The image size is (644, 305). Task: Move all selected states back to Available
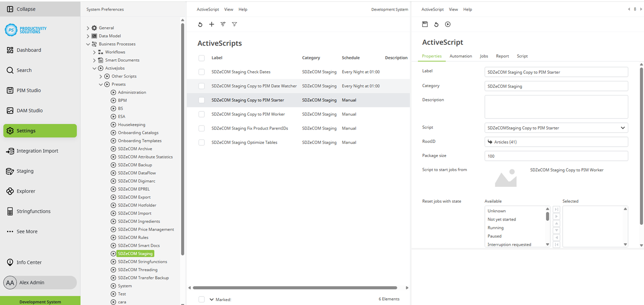(x=556, y=244)
